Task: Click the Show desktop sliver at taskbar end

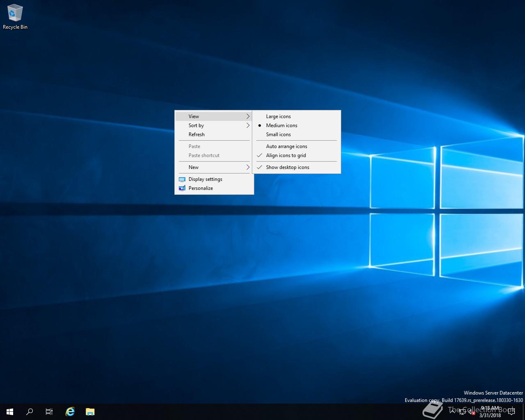Action: click(x=524, y=412)
